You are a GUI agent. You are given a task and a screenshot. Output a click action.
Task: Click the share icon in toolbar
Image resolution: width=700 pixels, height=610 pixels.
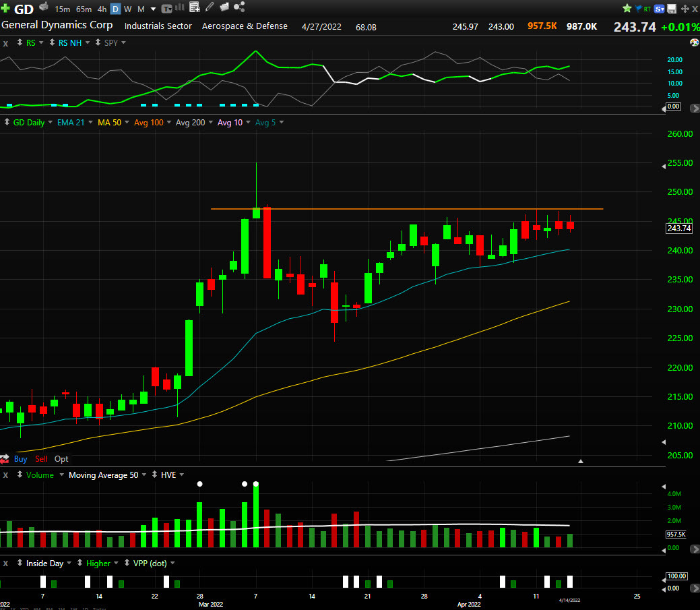click(x=239, y=7)
